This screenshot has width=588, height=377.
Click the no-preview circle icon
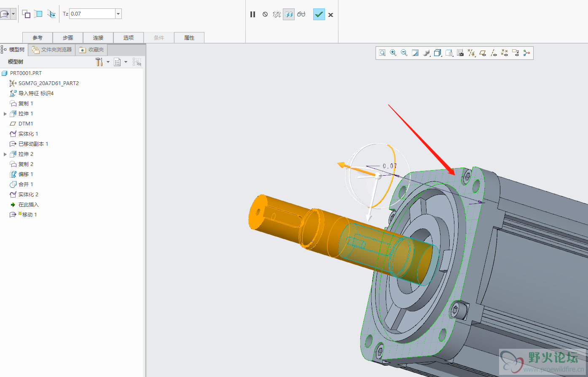265,14
